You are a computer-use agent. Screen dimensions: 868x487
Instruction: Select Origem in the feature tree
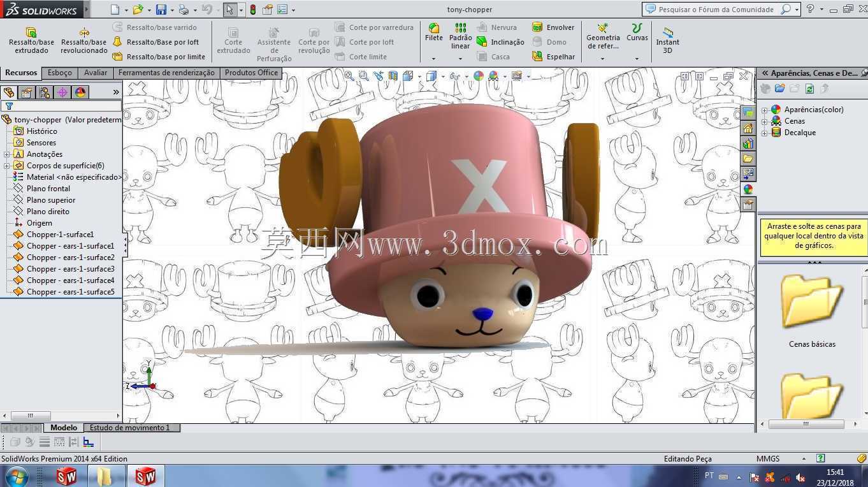click(x=39, y=223)
